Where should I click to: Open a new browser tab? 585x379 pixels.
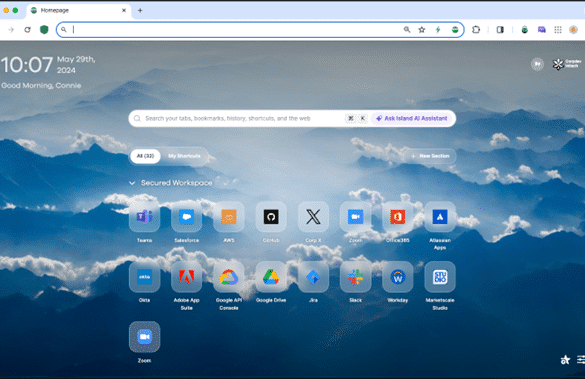pyautogui.click(x=140, y=10)
